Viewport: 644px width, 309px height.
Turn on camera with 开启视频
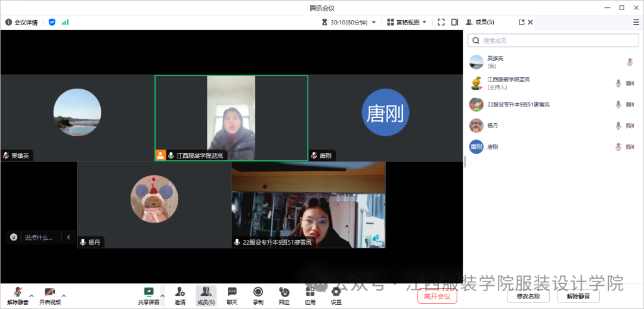[49, 295]
